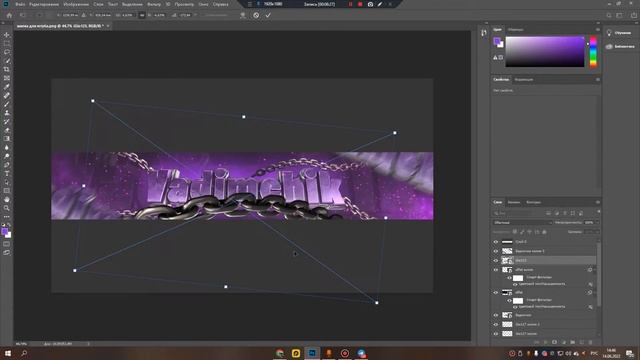
Task: Toggle link between width and height
Action: pos(142,15)
